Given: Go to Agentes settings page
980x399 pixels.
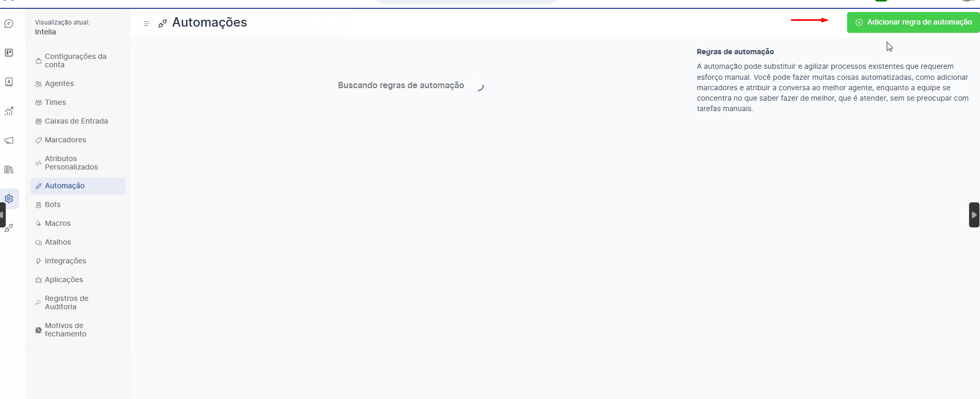Looking at the screenshot, I should tap(59, 83).
